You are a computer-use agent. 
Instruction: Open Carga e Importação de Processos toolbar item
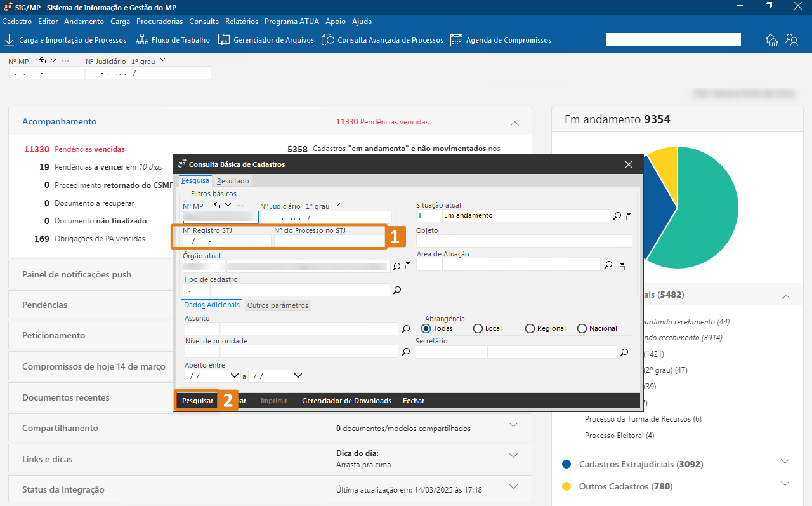pyautogui.click(x=65, y=40)
